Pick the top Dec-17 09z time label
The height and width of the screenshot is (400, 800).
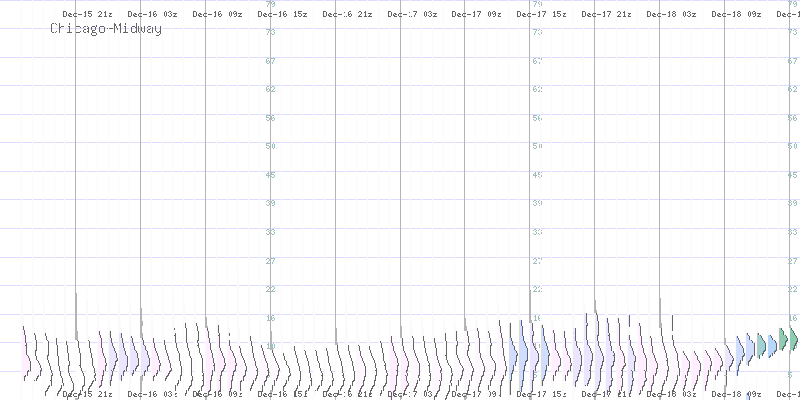click(x=476, y=14)
